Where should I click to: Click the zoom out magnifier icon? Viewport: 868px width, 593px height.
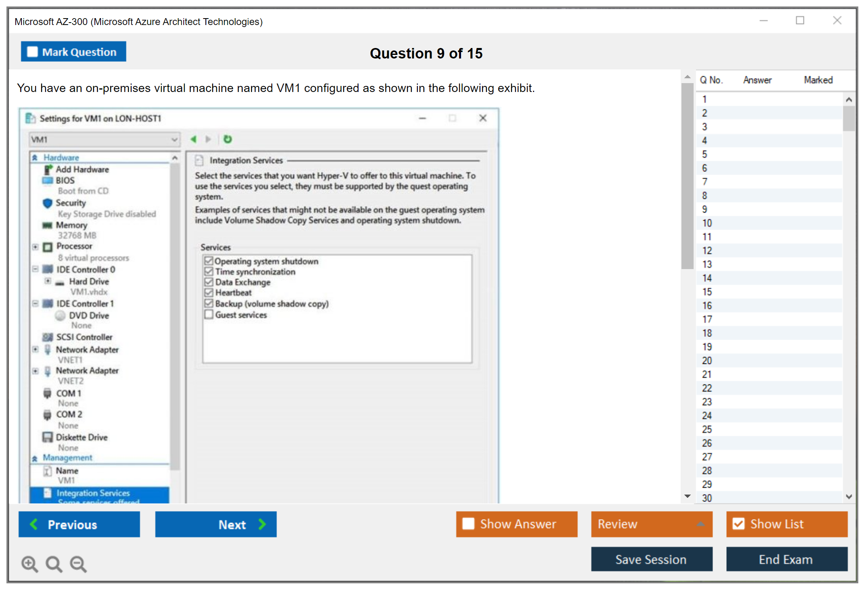point(78,564)
